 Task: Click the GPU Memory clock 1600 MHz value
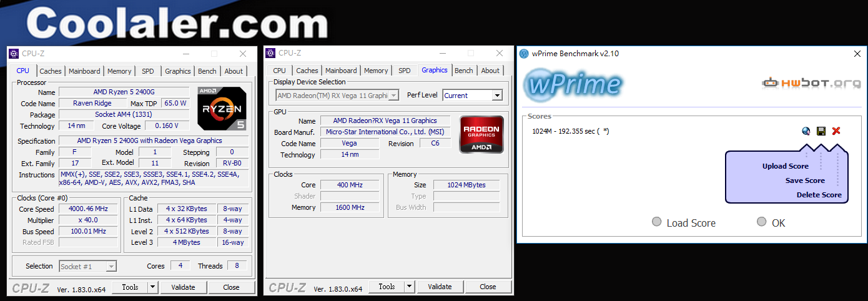(349, 207)
